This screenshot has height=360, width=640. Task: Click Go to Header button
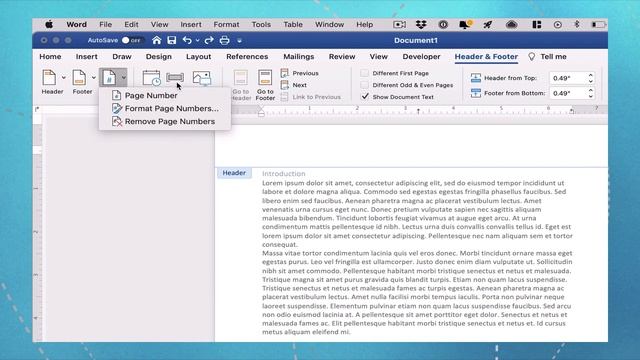(241, 85)
